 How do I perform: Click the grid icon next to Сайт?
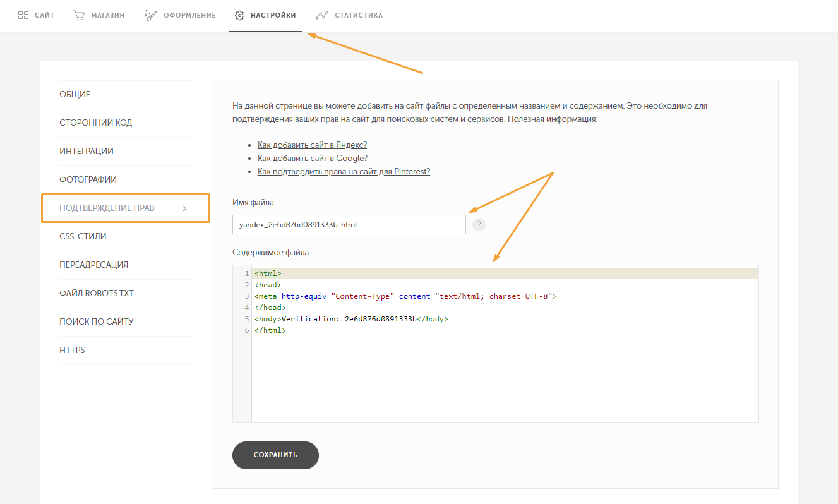point(23,15)
